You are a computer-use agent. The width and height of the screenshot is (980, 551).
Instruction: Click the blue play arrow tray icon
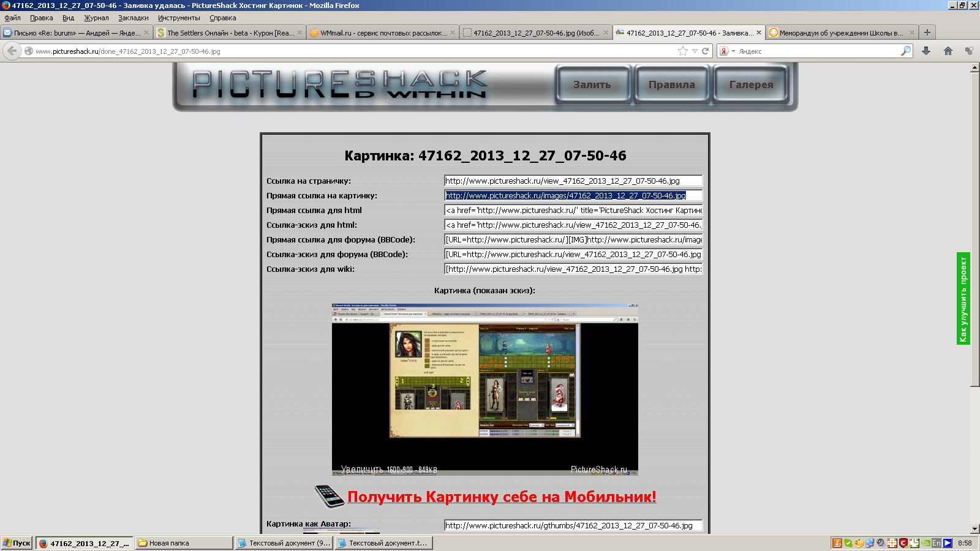(948, 543)
